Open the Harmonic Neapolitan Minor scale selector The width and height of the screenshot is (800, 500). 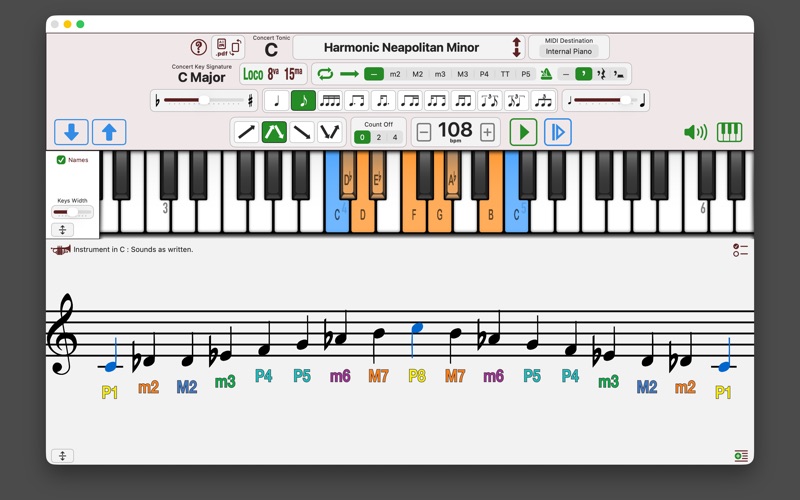click(x=401, y=47)
